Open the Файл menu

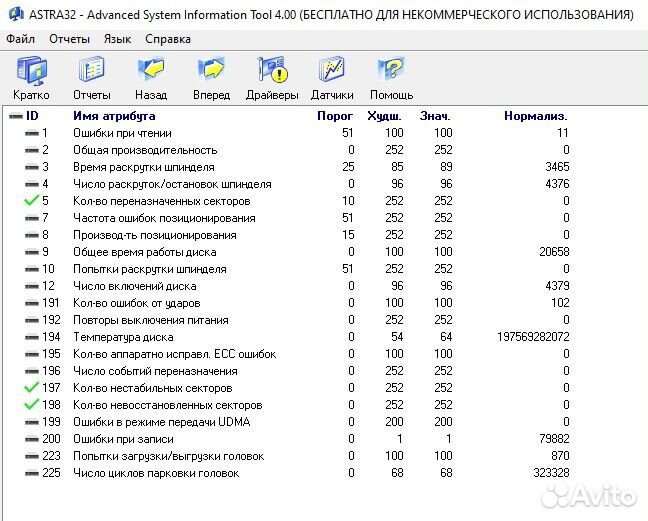[x=20, y=39]
